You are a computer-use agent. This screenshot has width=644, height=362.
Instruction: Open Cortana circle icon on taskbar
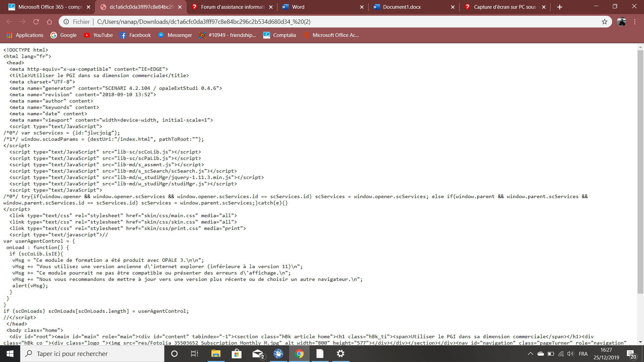pos(174,354)
